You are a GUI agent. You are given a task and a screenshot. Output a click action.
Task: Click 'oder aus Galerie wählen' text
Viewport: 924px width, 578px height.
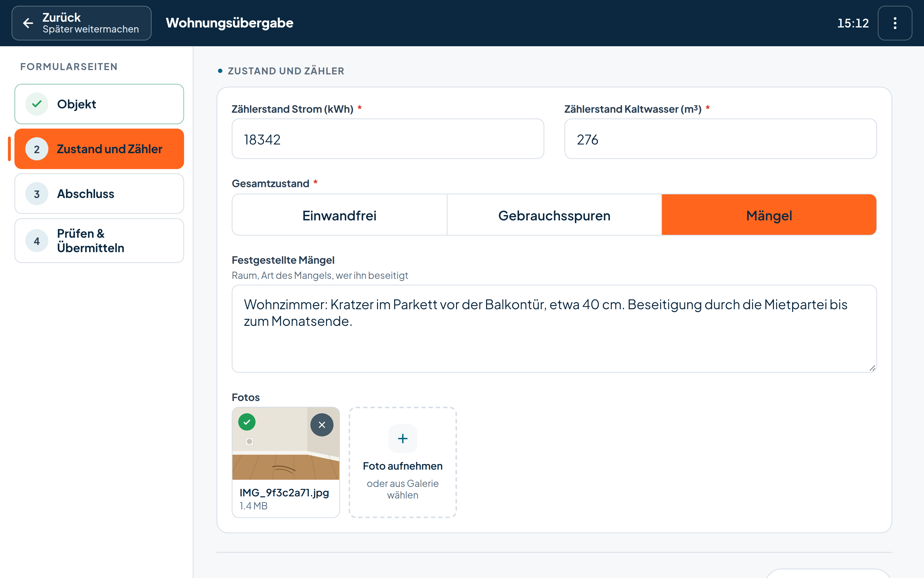click(403, 489)
